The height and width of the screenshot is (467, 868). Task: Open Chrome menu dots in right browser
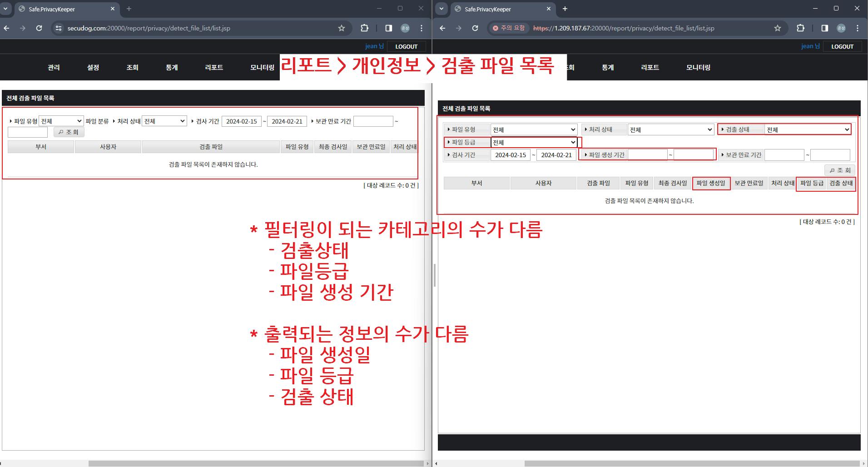pyautogui.click(x=858, y=28)
